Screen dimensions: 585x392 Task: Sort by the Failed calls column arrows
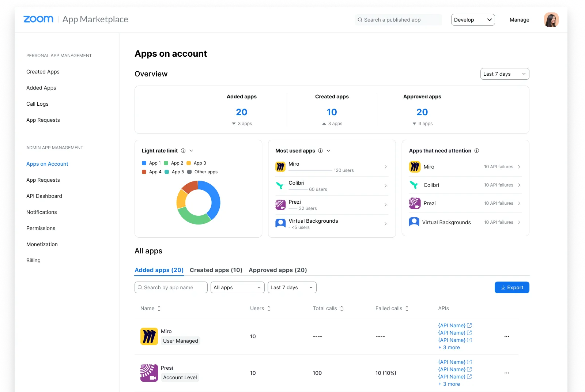407,309
